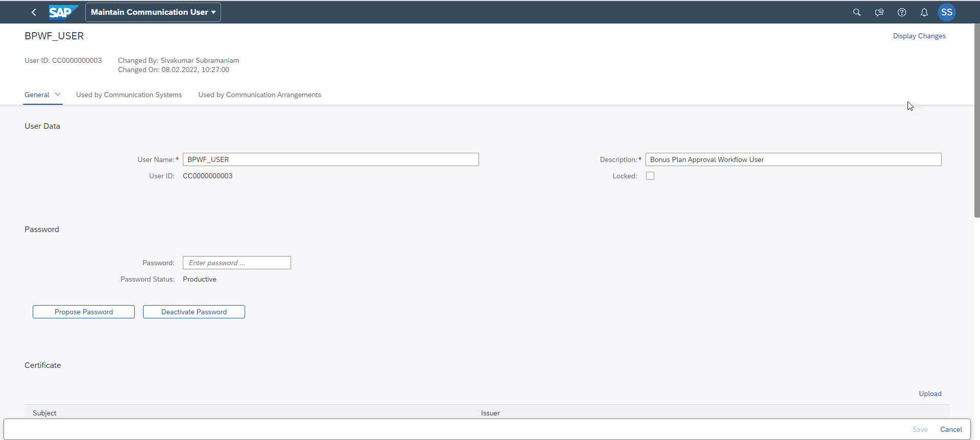Open the SS user profile avatar

tap(946, 12)
